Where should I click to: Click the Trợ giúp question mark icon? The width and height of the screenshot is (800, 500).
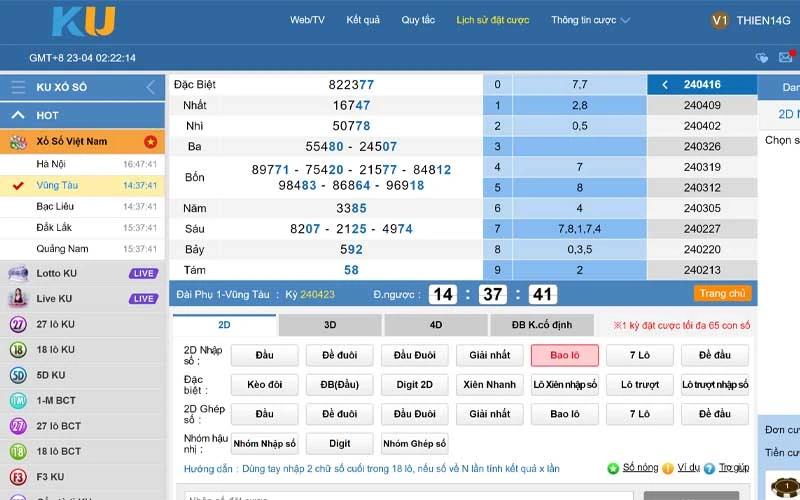point(709,468)
